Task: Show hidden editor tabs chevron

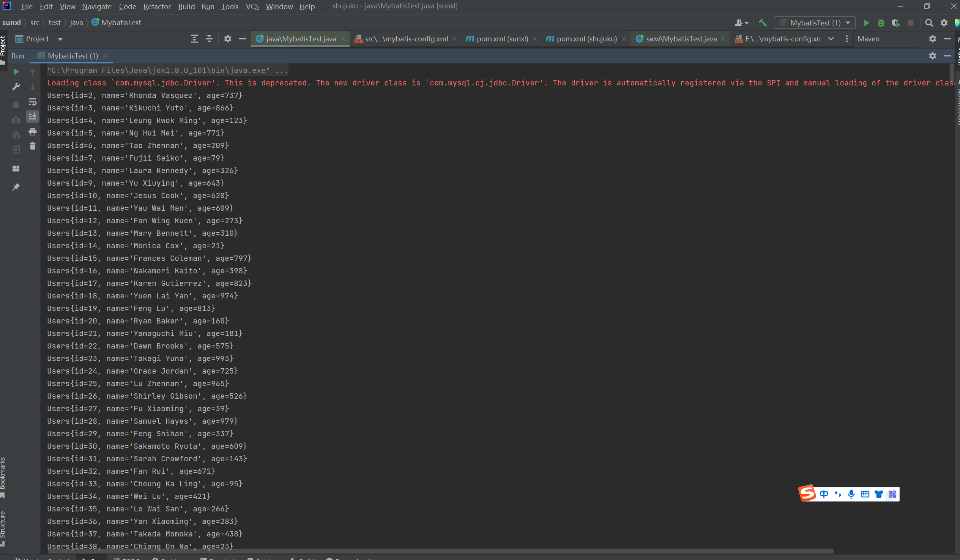Action: [x=831, y=39]
